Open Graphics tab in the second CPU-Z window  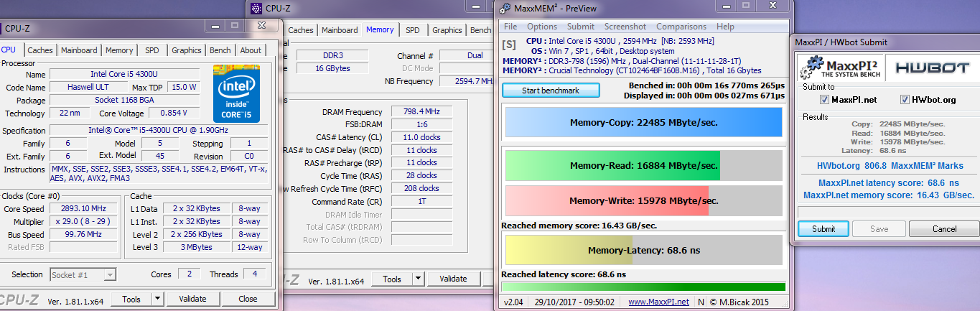click(x=447, y=30)
